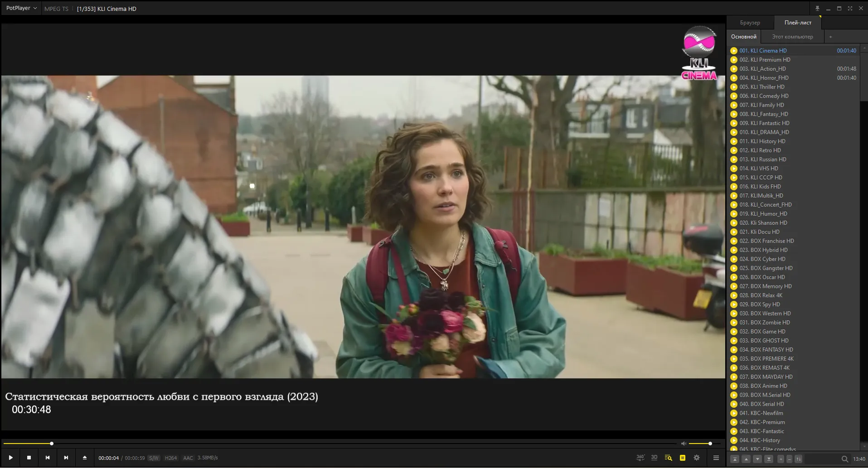Screen dimensions: 868x468
Task: Select 030. BOX Western HD channel
Action: pyautogui.click(x=793, y=314)
